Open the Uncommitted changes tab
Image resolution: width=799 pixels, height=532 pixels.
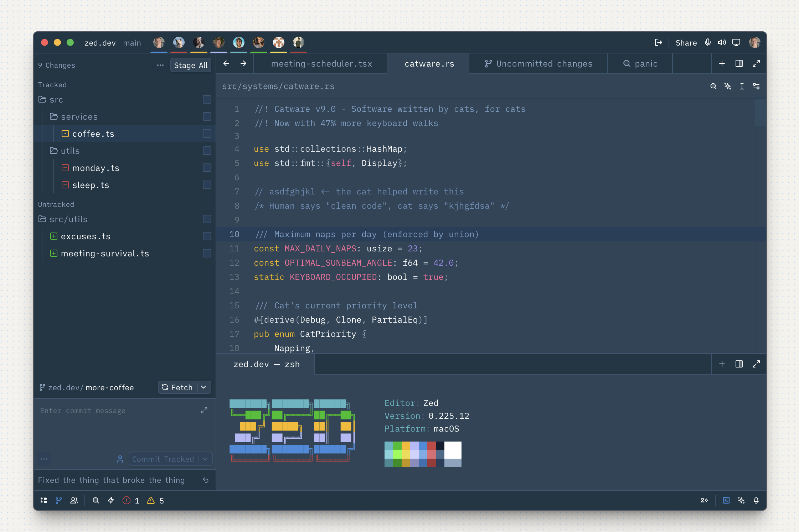click(x=538, y=64)
